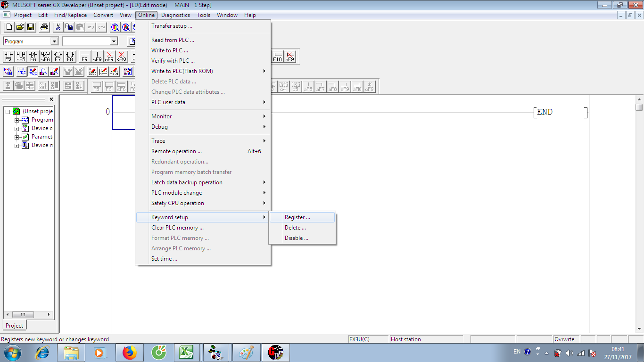Click the device search magnifier icon

coord(115,27)
